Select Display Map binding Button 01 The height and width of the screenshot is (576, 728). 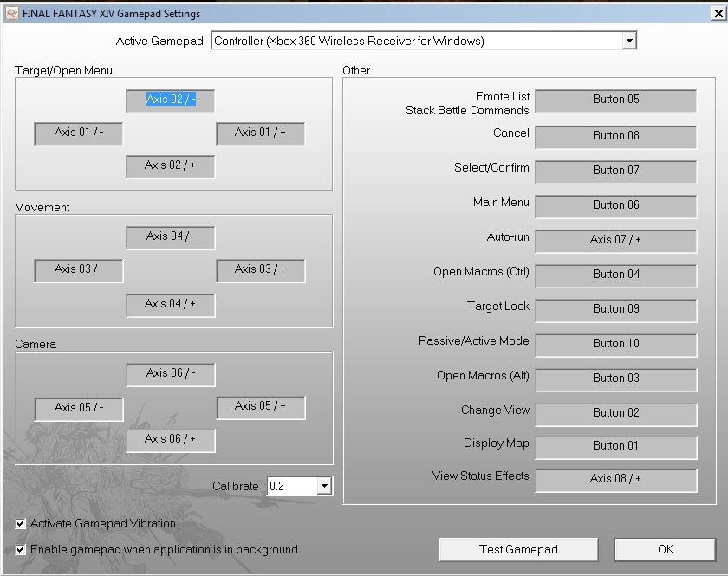pyautogui.click(x=615, y=448)
